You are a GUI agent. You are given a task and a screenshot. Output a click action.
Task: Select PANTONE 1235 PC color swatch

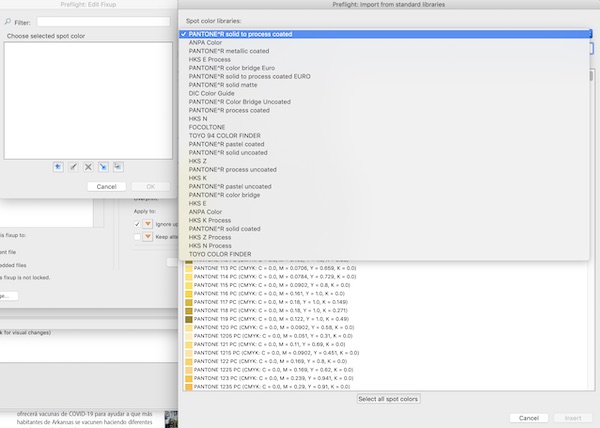[x=189, y=387]
